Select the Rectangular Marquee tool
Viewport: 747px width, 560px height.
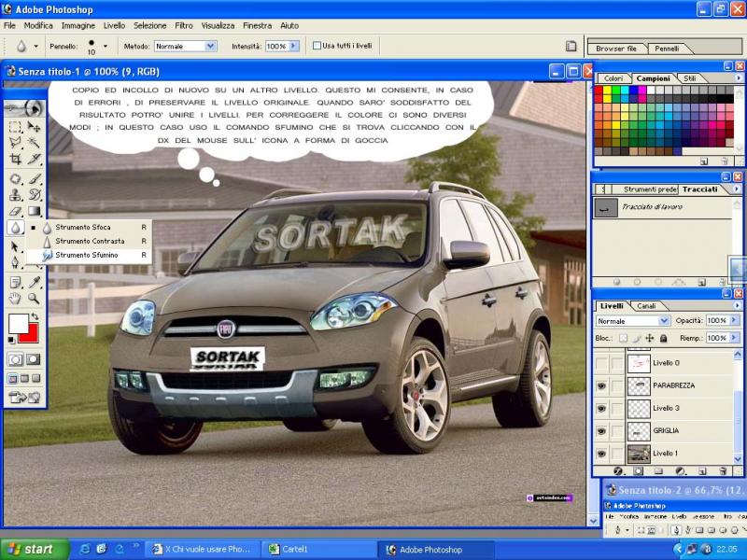point(15,127)
